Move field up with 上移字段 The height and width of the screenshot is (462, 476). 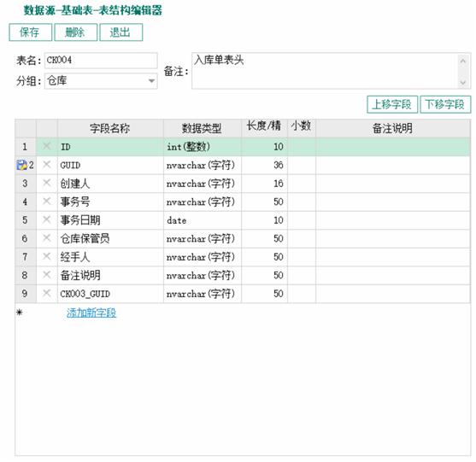click(x=392, y=105)
